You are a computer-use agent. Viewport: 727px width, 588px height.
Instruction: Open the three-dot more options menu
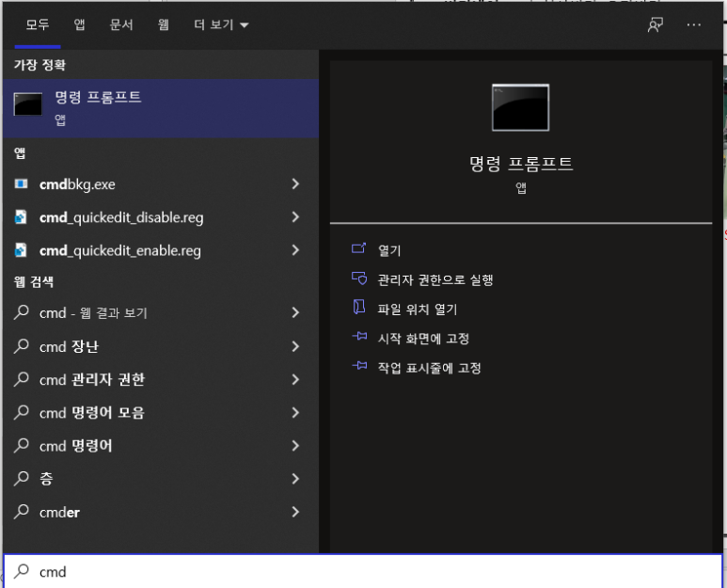(694, 24)
